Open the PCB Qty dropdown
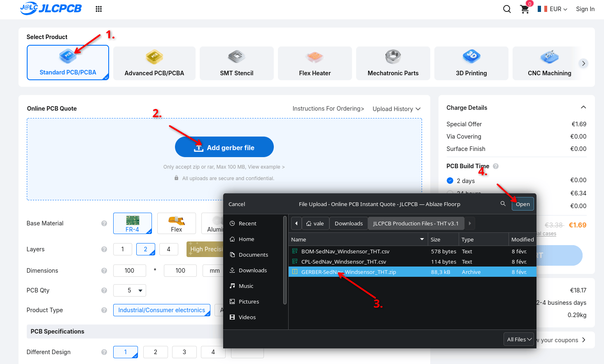 click(130, 290)
